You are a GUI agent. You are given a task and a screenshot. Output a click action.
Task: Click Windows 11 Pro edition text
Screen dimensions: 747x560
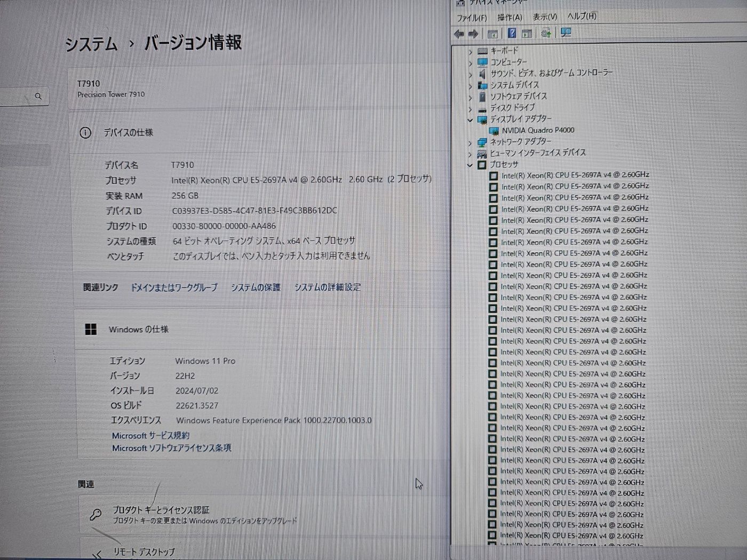(x=205, y=361)
